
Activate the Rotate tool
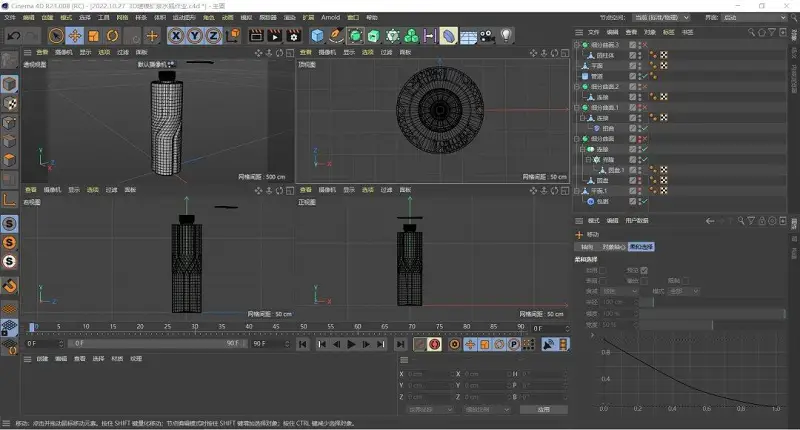click(x=113, y=36)
